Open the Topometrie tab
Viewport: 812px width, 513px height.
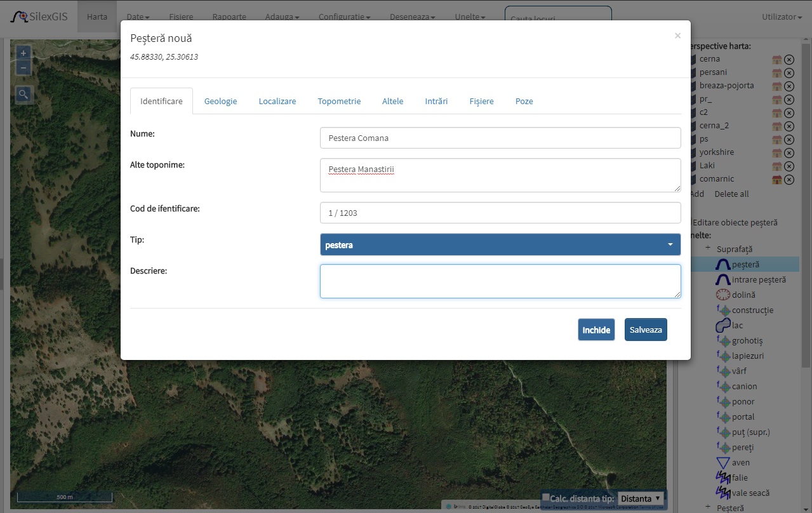click(x=339, y=101)
